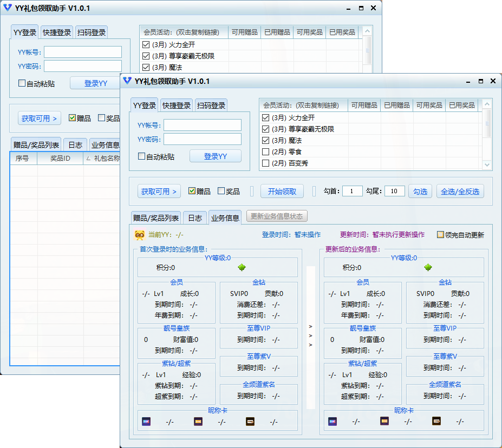
Task: Check (2月) 零食 activity
Action: [265, 152]
